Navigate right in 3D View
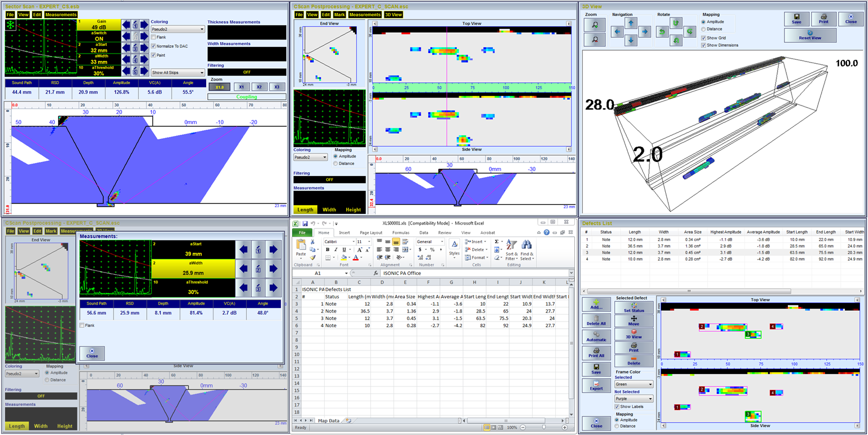 [644, 32]
